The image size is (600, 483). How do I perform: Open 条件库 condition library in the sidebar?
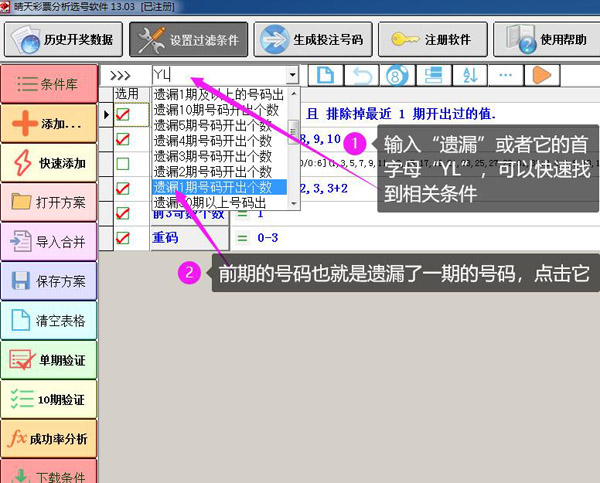pyautogui.click(x=49, y=84)
